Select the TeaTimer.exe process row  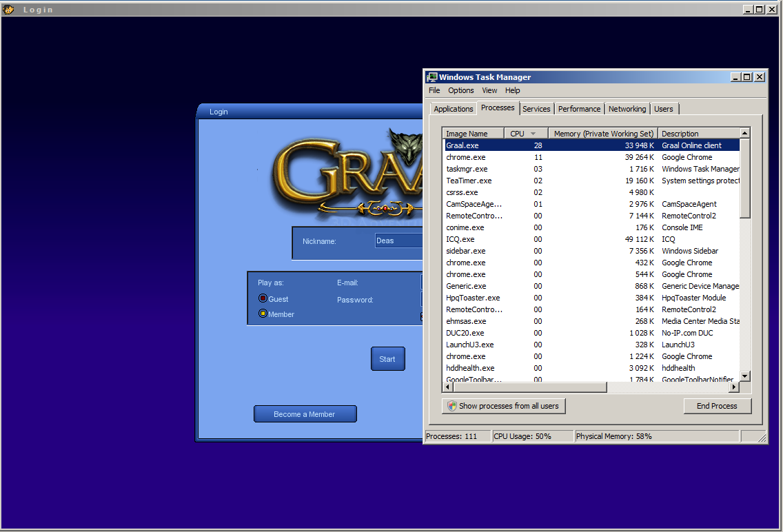click(x=469, y=181)
